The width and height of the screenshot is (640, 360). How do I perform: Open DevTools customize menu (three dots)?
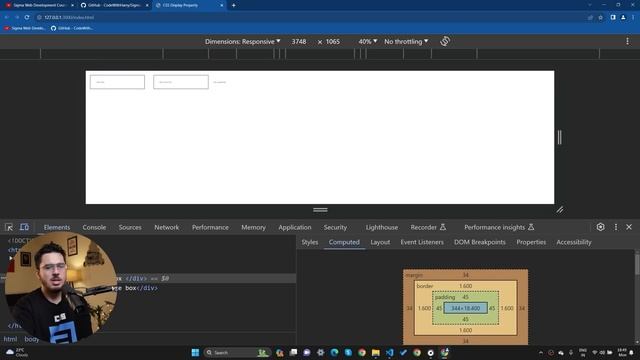[616, 227]
